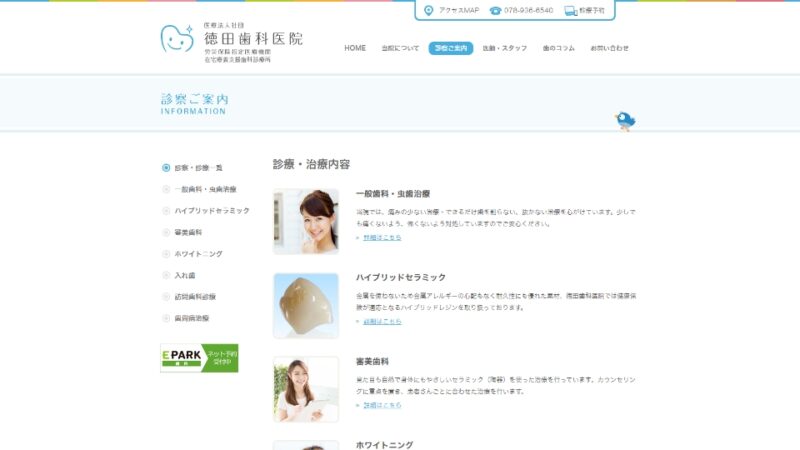
Task: Follow 詳細はこちら under ハイブリッドセラミック
Action: pos(382,321)
